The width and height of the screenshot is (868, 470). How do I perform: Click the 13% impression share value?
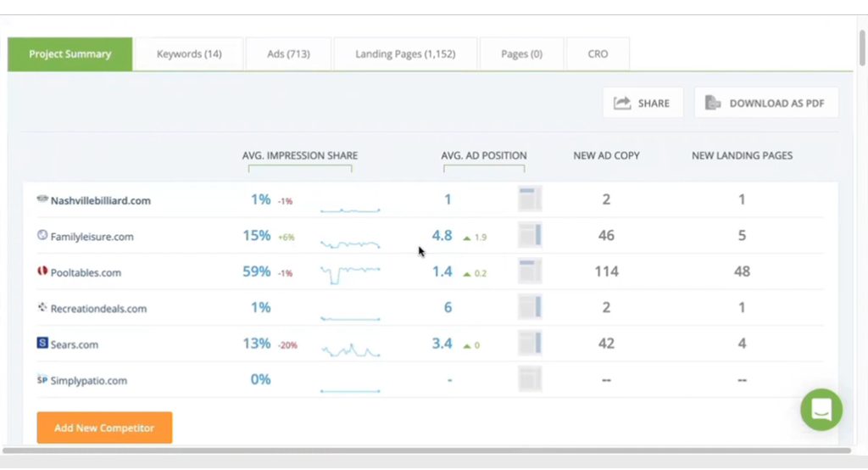257,344
